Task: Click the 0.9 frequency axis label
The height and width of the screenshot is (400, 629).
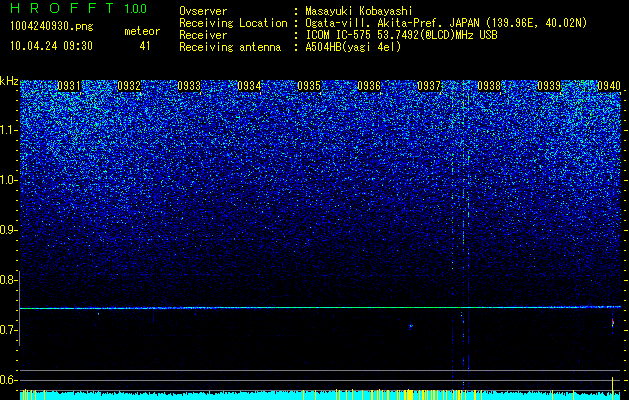Action: (x=8, y=230)
